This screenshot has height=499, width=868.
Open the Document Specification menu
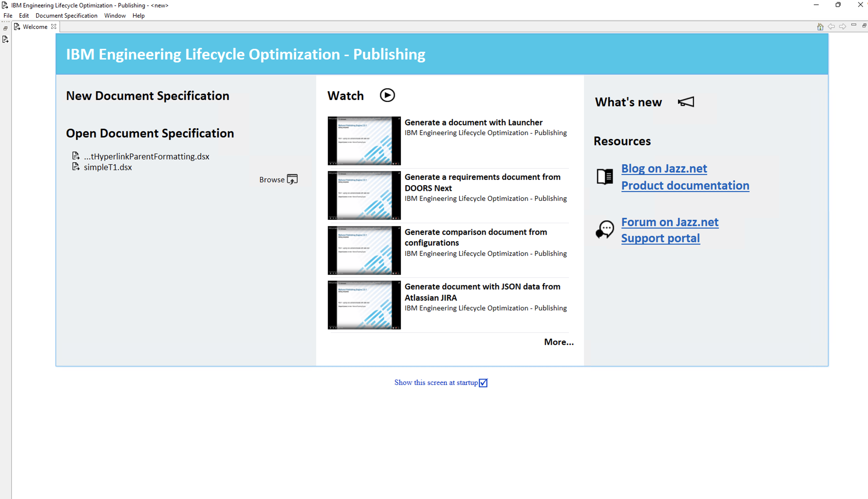tap(66, 16)
